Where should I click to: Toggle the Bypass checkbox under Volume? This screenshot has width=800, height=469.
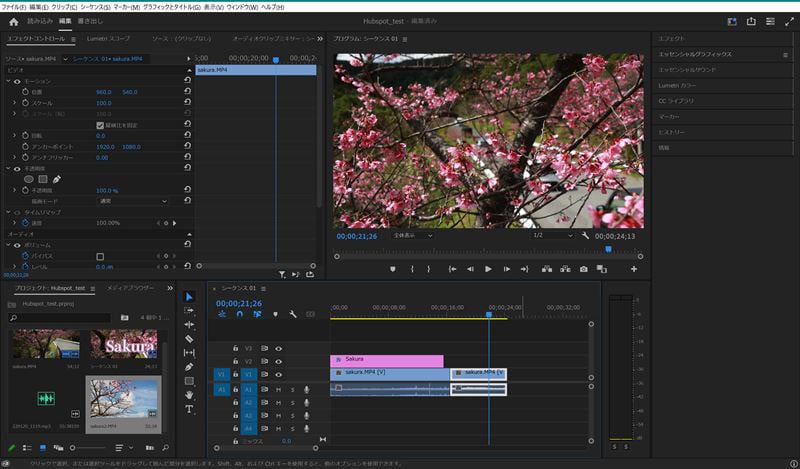tap(100, 256)
